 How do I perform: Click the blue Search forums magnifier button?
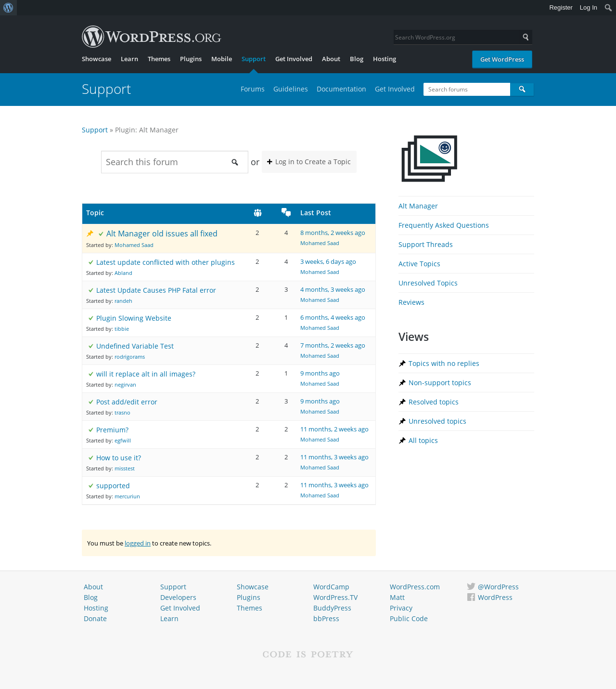pyautogui.click(x=522, y=89)
